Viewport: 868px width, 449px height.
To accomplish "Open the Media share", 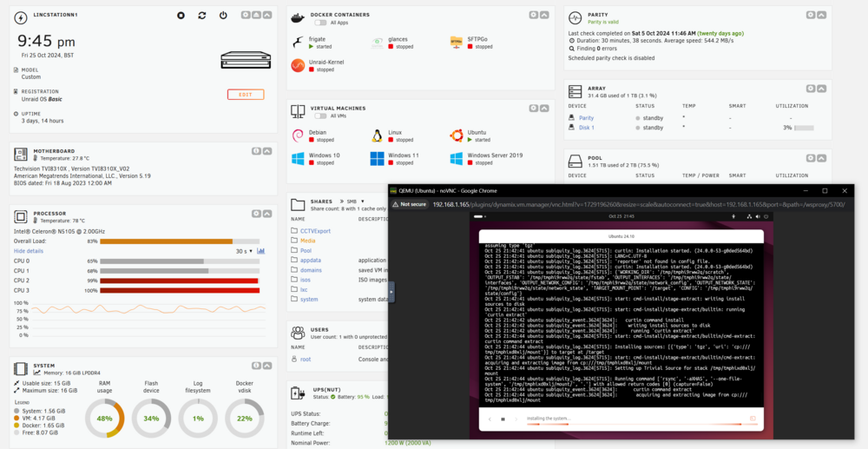I will click(x=308, y=241).
